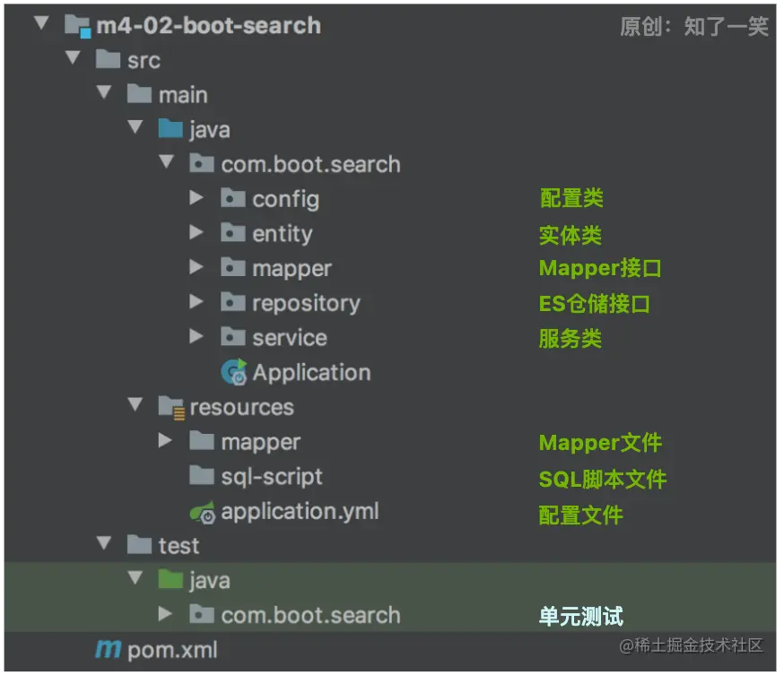
Task: Click the application.yml Spring config icon
Action: tap(203, 513)
